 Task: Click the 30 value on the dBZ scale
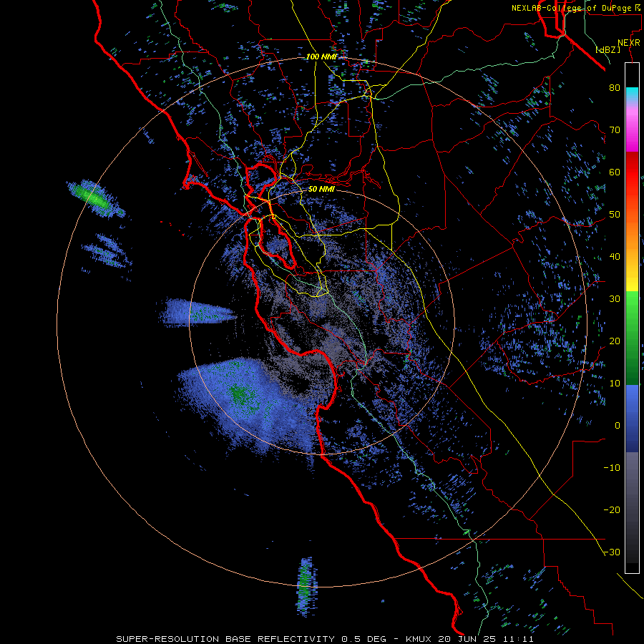(x=615, y=298)
